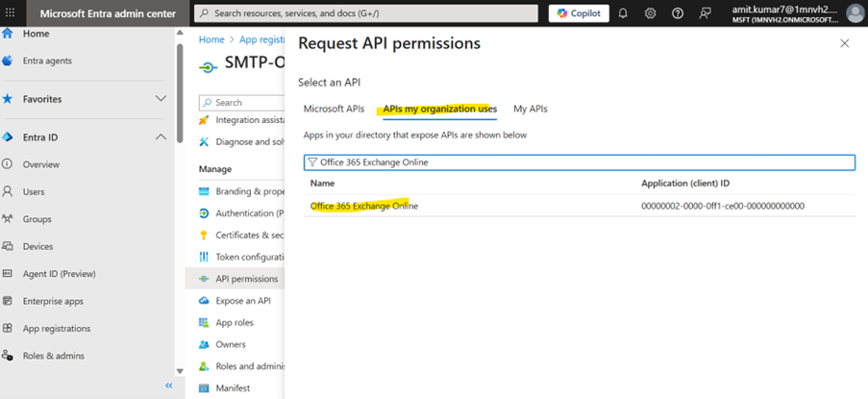
Task: Open Owners menu item
Action: [x=231, y=345]
